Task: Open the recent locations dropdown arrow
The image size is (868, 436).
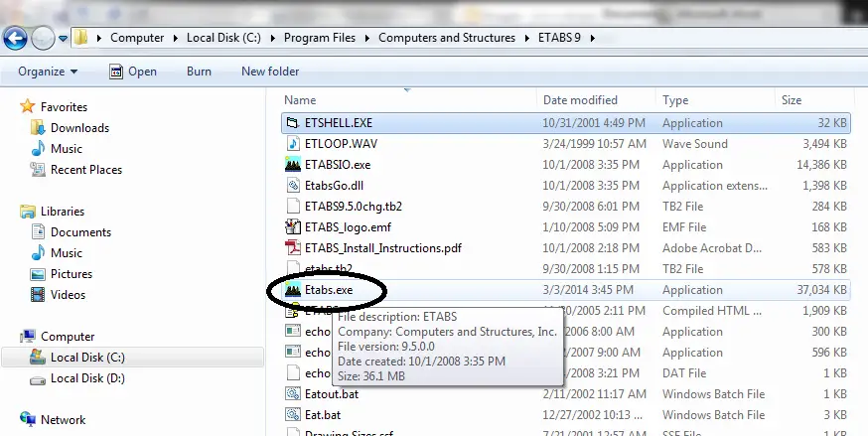Action: (x=63, y=39)
